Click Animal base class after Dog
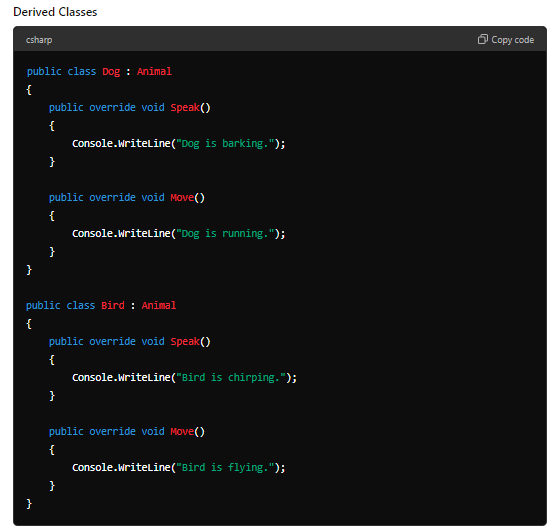550x532 pixels. [154, 72]
